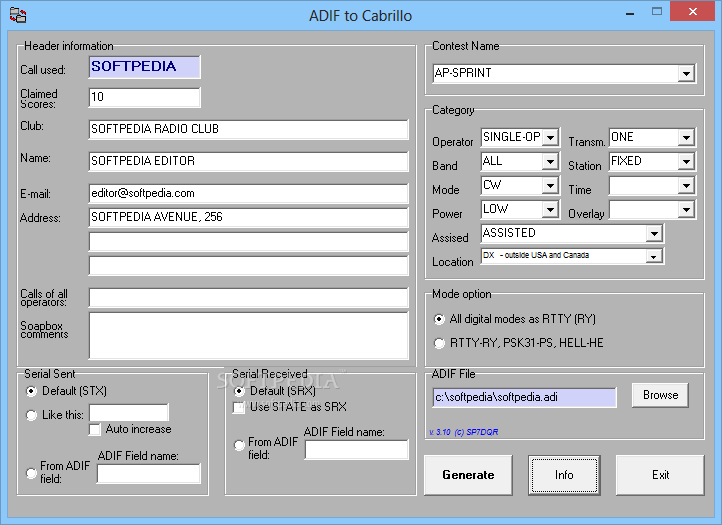Expand the Assised ASSISTED dropdown
This screenshot has width=722, height=525.
coord(654,233)
